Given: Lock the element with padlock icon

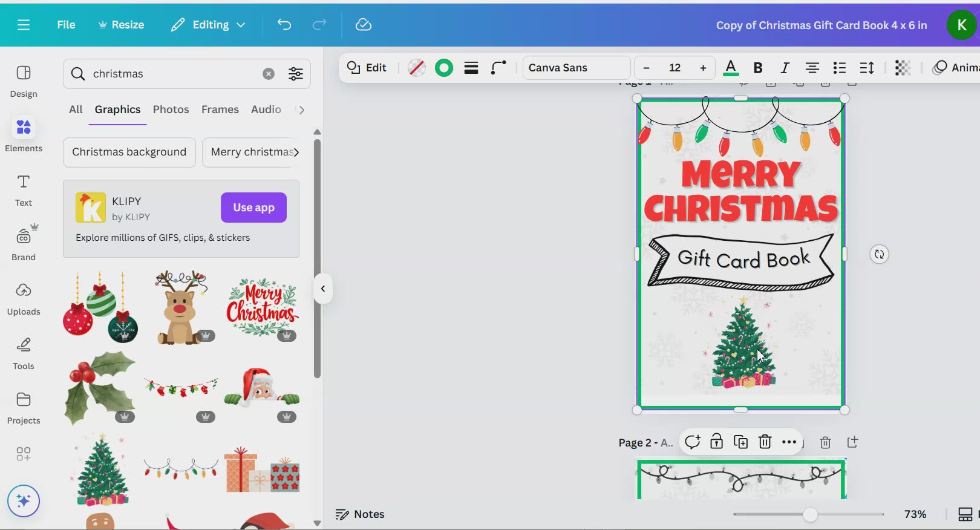Looking at the screenshot, I should click(716, 442).
